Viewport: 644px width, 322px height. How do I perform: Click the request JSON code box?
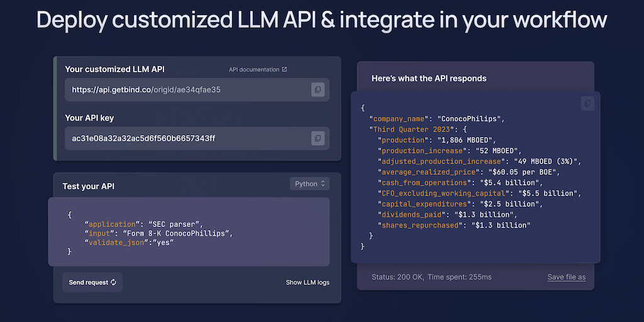click(x=189, y=231)
